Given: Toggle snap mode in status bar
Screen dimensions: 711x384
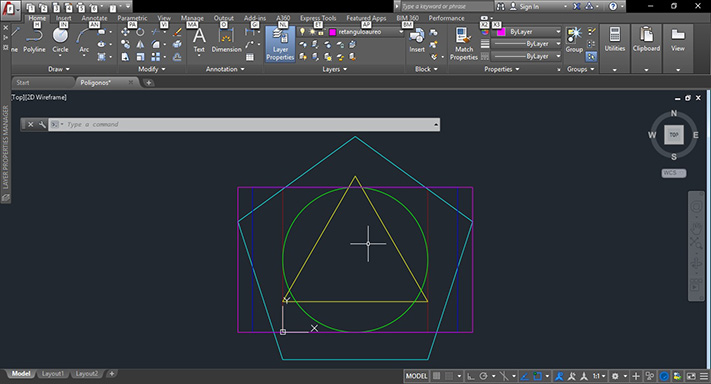Looking at the screenshot, I should pos(448,376).
